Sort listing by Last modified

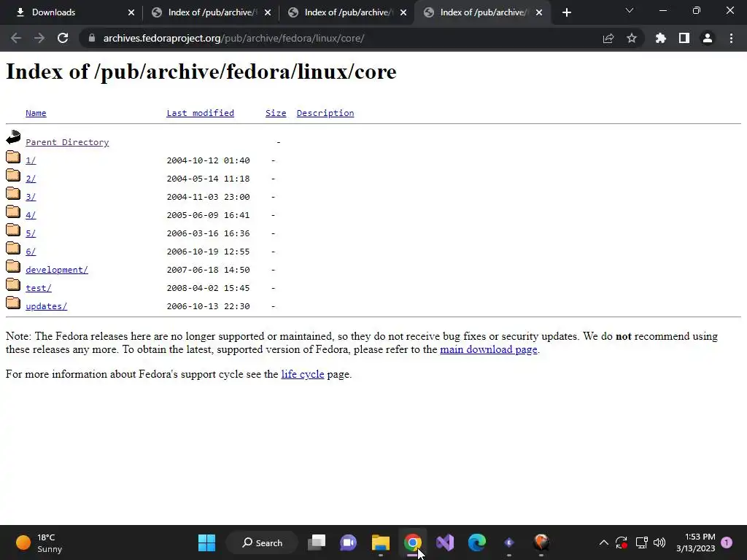coord(200,113)
